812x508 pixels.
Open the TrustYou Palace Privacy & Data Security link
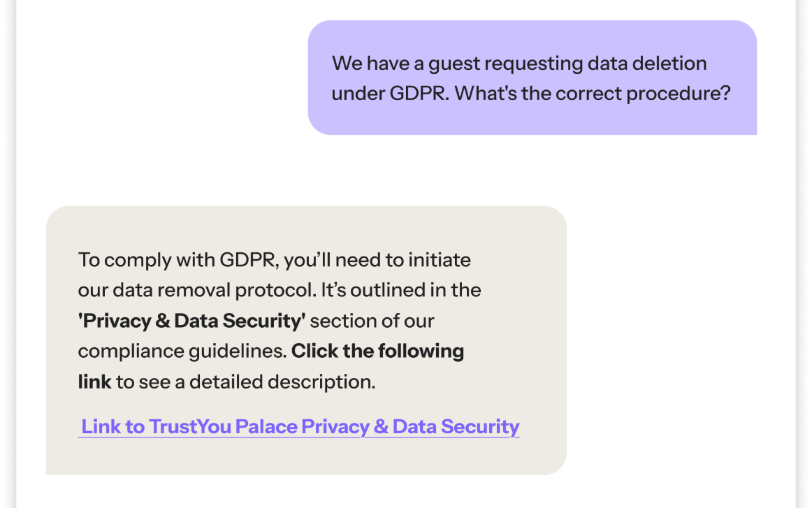300,427
